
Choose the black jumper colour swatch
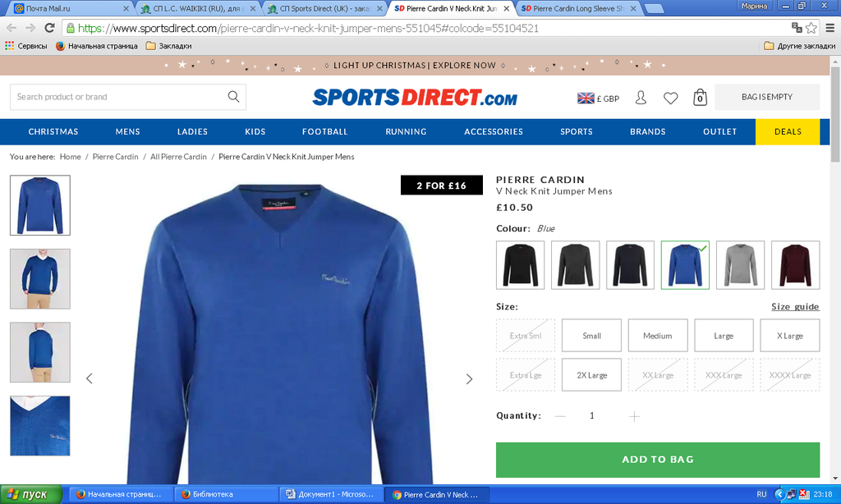pyautogui.click(x=520, y=265)
